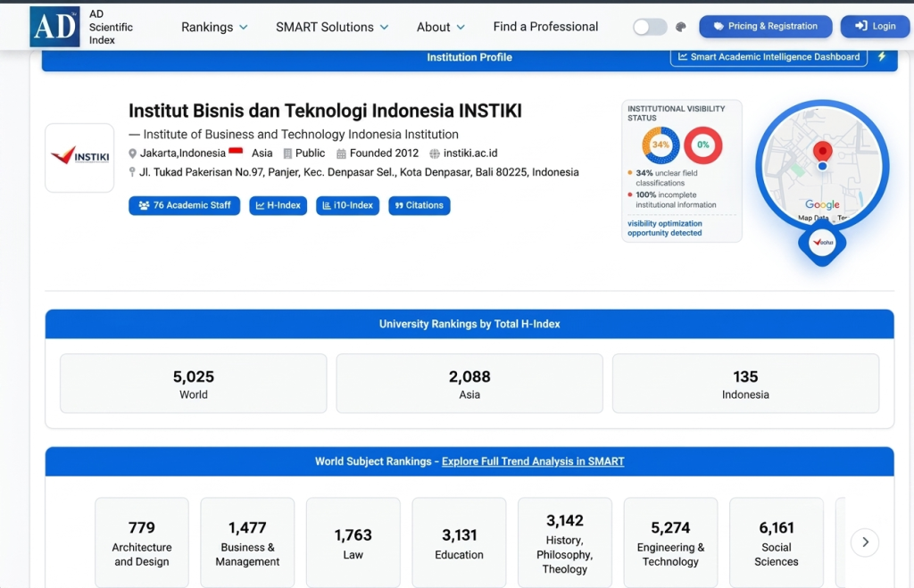Open the H-Index button
914x588 pixels.
pos(278,205)
